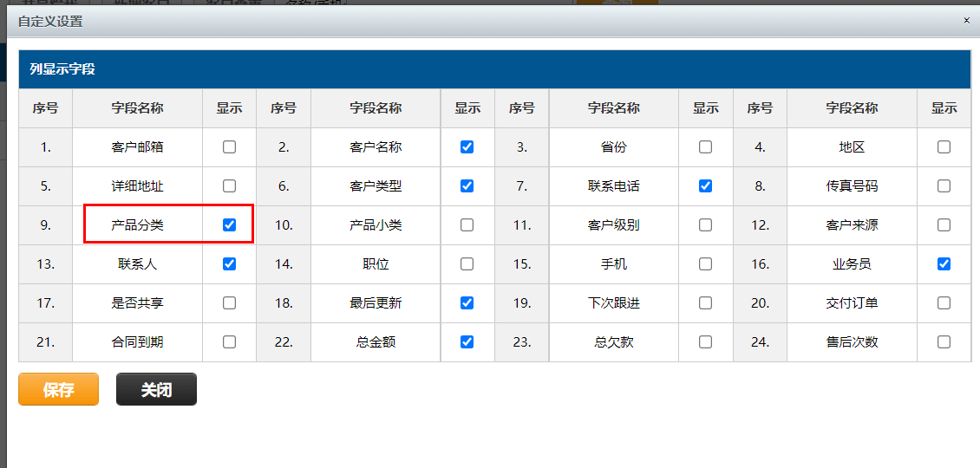
Task: Click the 业务员 field name cell
Action: pos(852,264)
